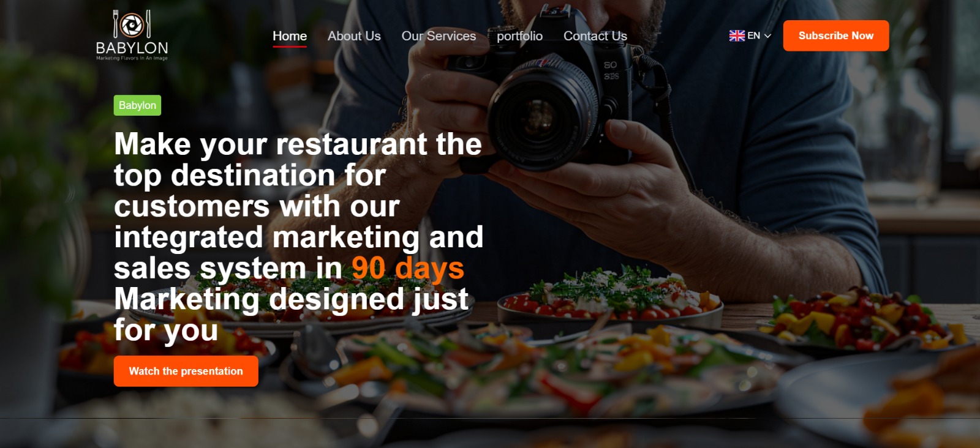980x448 pixels.
Task: Click the UK flag language icon
Action: 737,35
